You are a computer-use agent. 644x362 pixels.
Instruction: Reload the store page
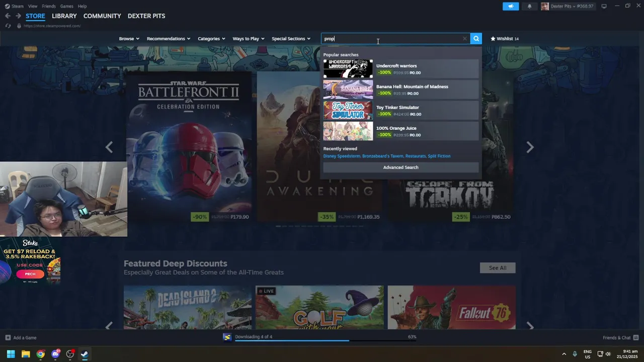(8, 26)
